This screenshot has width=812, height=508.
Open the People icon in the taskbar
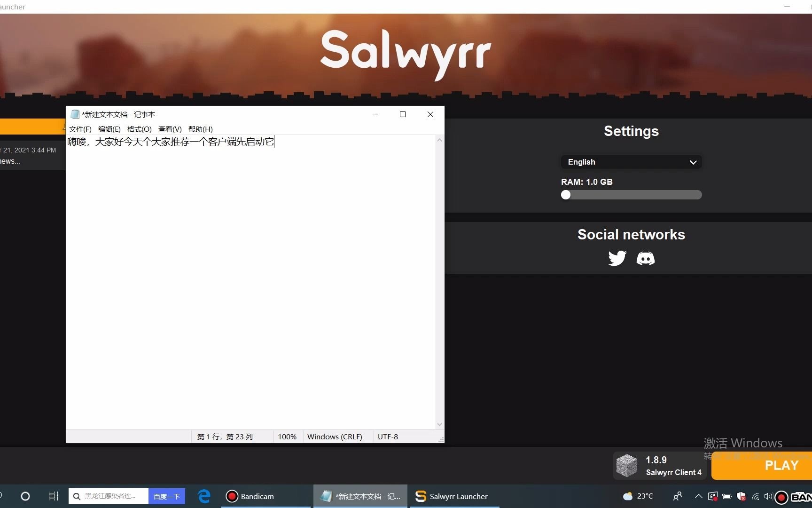(x=677, y=496)
